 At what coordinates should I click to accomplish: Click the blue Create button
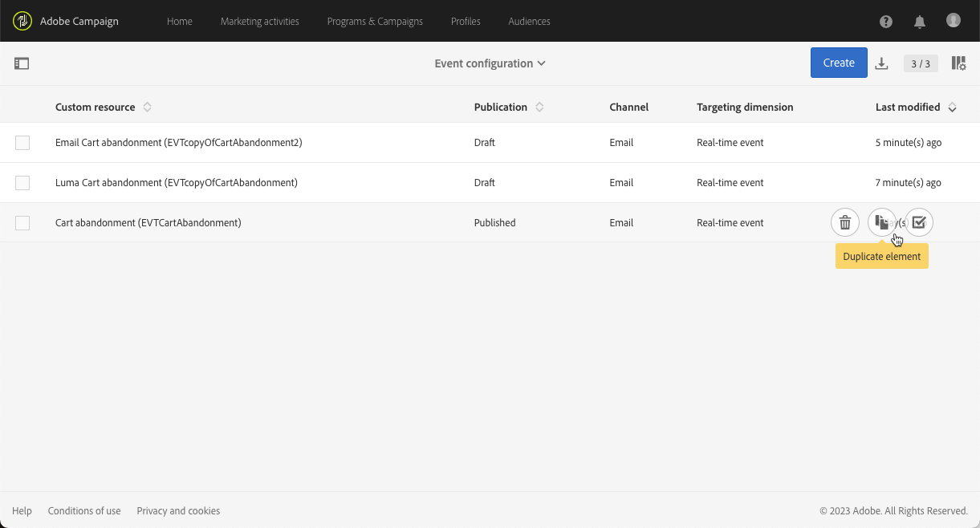pyautogui.click(x=839, y=63)
